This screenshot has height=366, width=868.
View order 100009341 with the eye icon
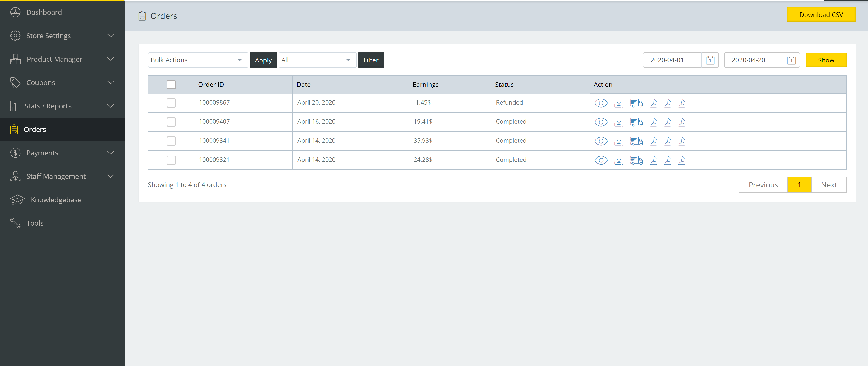tap(601, 141)
